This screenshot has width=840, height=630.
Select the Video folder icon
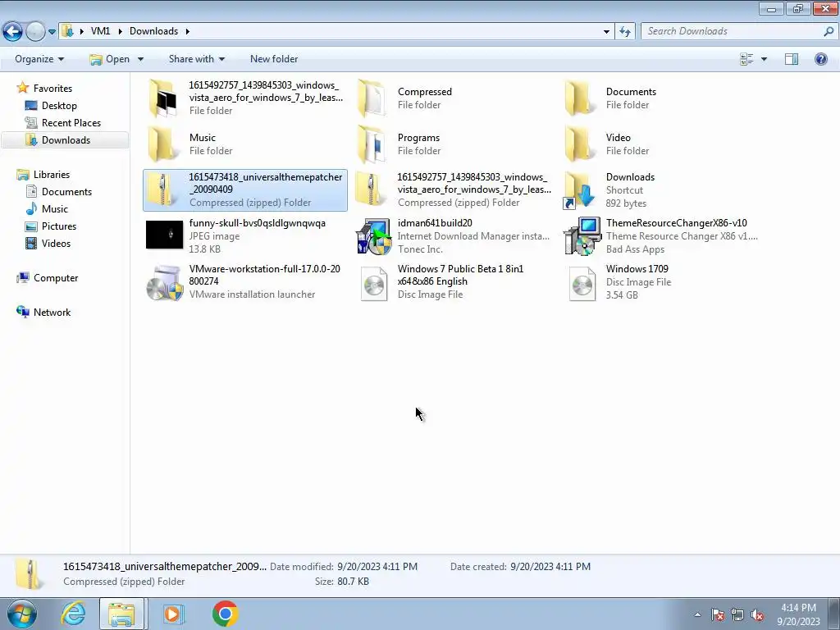point(580,144)
